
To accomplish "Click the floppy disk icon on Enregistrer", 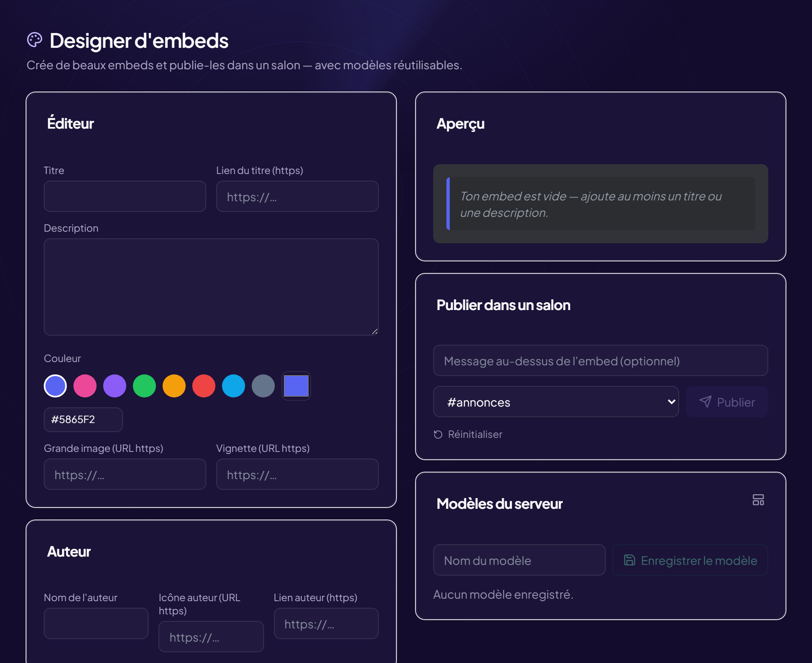I will (x=629, y=560).
